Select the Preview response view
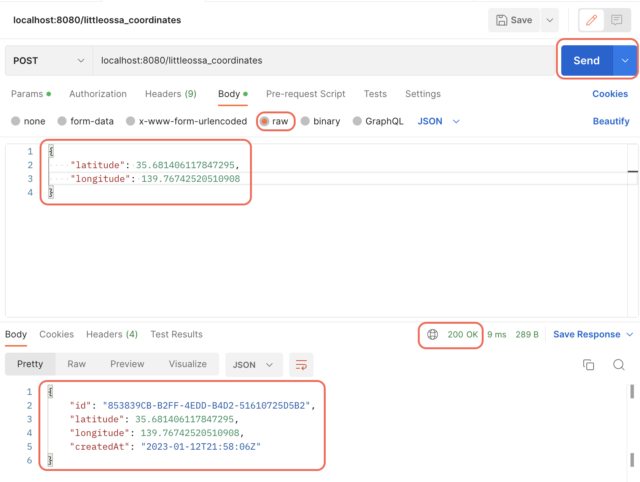Image resolution: width=640 pixels, height=482 pixels. coord(127,364)
